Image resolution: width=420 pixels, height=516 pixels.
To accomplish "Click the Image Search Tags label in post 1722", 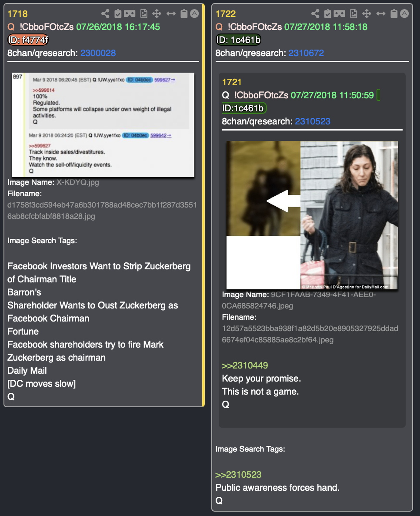I will (250, 449).
